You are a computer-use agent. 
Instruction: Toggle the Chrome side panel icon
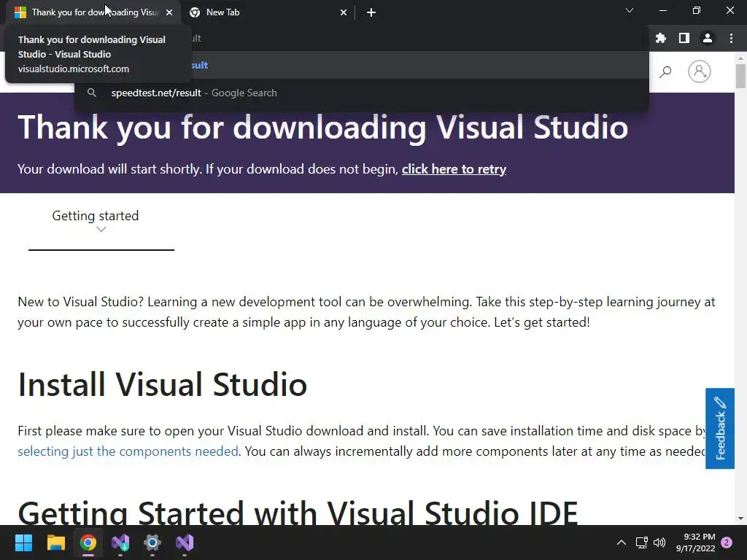tap(684, 38)
